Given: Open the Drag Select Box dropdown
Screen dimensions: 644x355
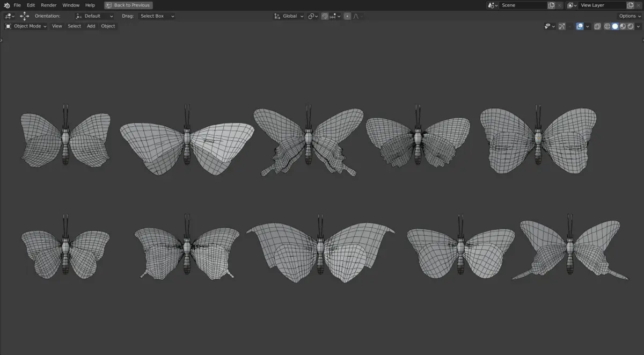Looking at the screenshot, I should point(157,16).
